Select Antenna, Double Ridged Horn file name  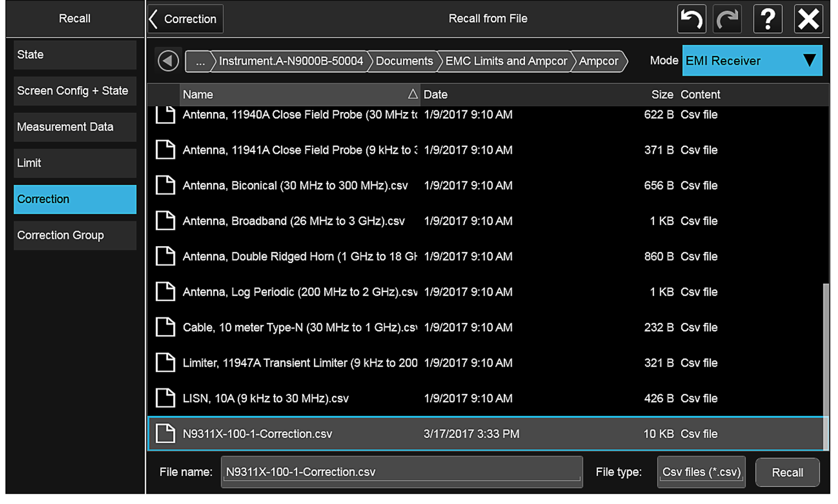pyautogui.click(x=300, y=256)
